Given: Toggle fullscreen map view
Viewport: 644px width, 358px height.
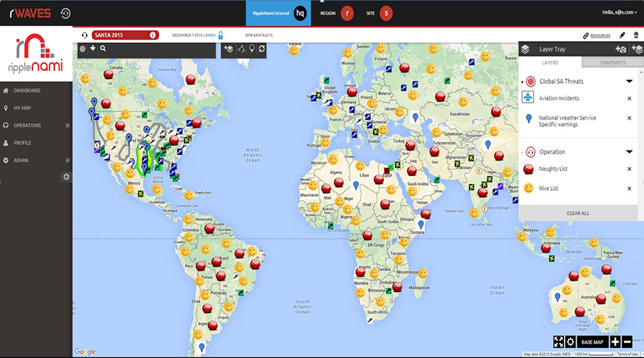Looking at the screenshot, I should coord(558,342).
